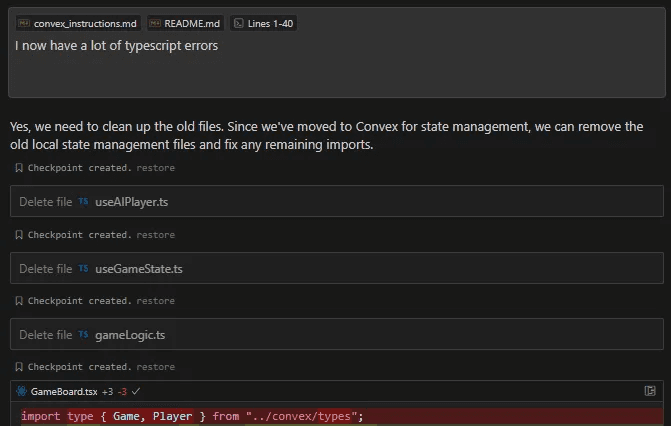Click the TS icon next to useGameState.ts
The height and width of the screenshot is (426, 671).
click(84, 268)
